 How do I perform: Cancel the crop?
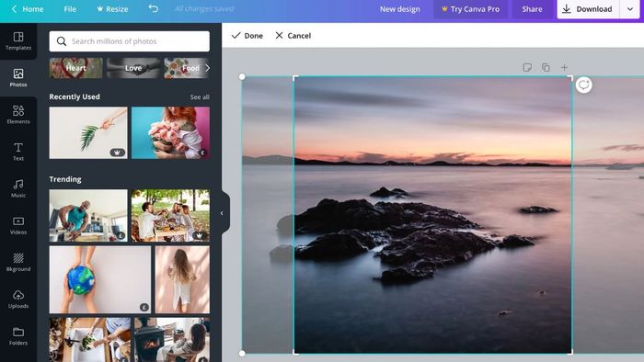click(293, 36)
